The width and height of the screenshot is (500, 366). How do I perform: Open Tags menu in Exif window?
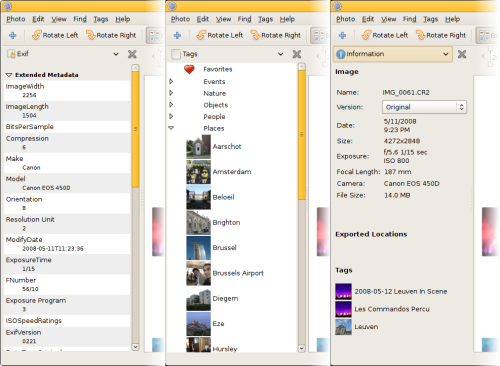click(x=101, y=19)
